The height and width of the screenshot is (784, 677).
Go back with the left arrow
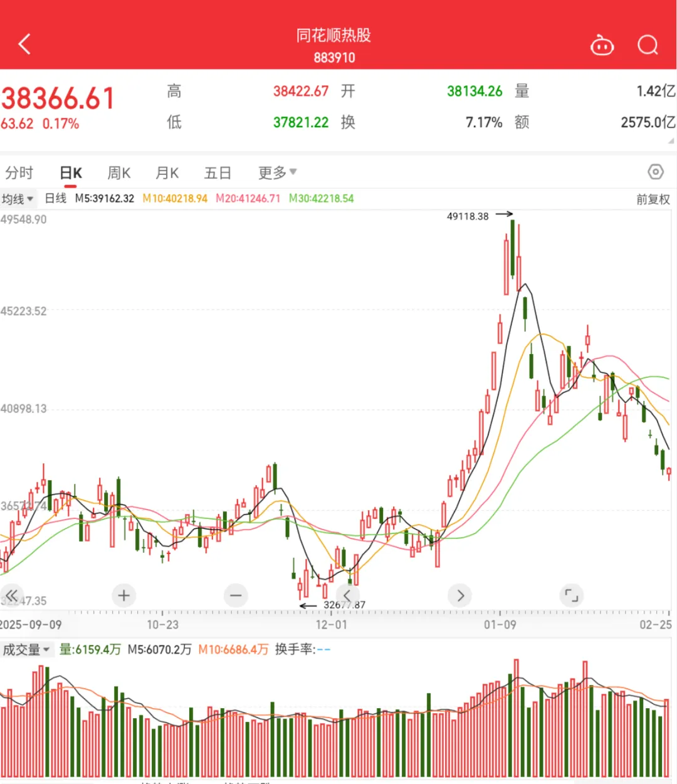[24, 44]
